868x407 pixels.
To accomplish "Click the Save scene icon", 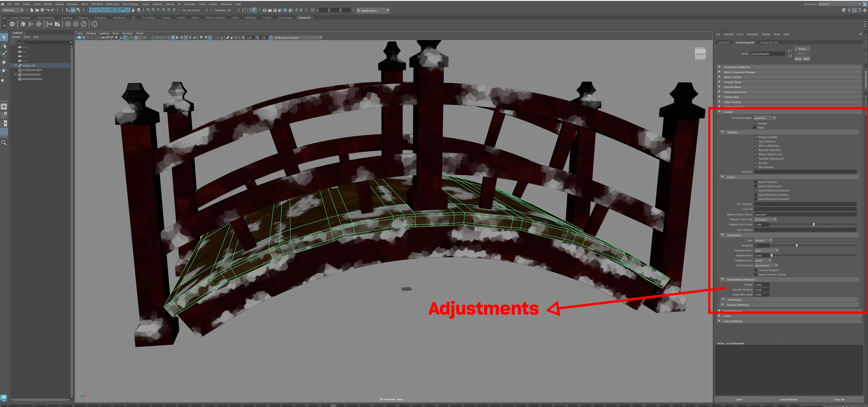I will 42,10.
